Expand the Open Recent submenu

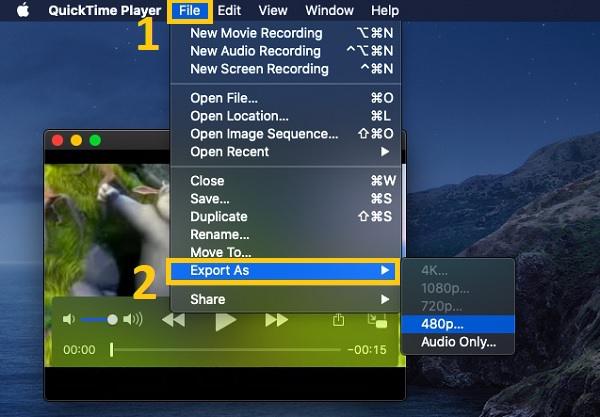tap(285, 152)
